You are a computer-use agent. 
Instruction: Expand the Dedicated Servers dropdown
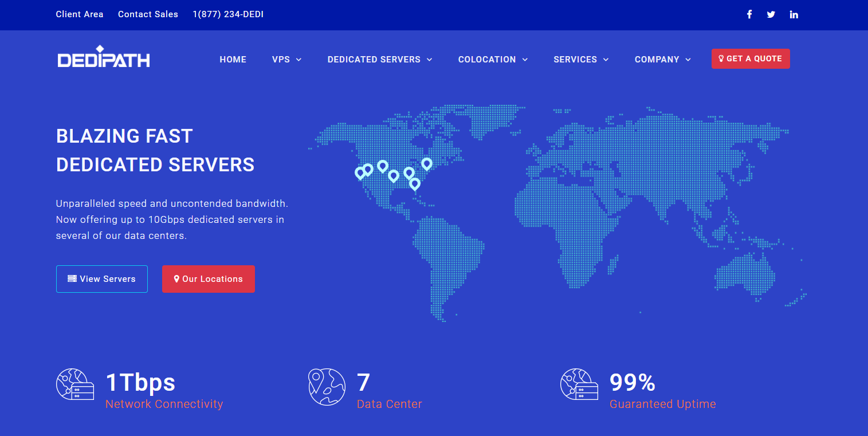[x=380, y=60]
